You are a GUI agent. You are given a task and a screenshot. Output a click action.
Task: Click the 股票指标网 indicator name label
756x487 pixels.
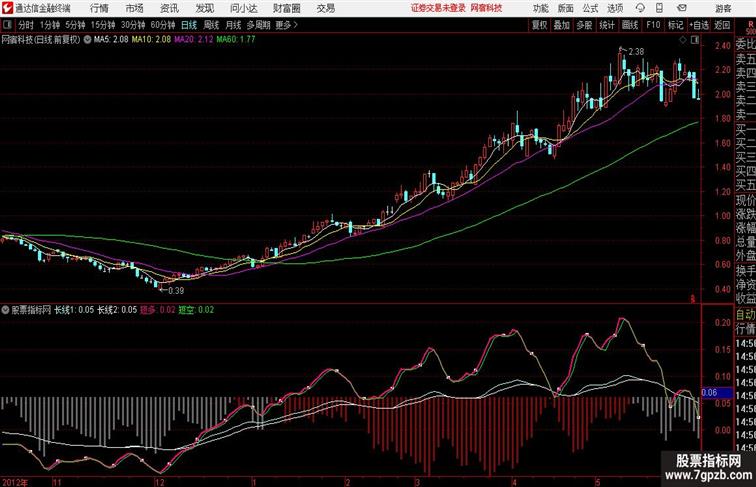pos(31,310)
